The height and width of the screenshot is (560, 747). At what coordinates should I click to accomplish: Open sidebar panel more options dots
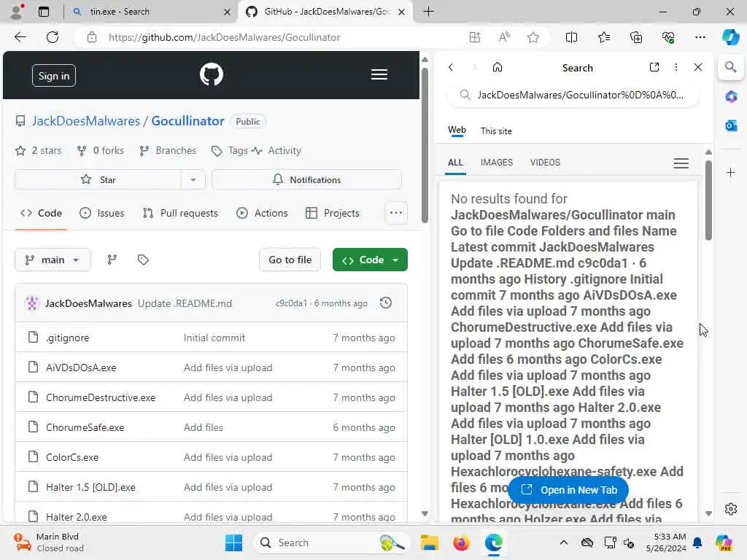click(x=676, y=67)
